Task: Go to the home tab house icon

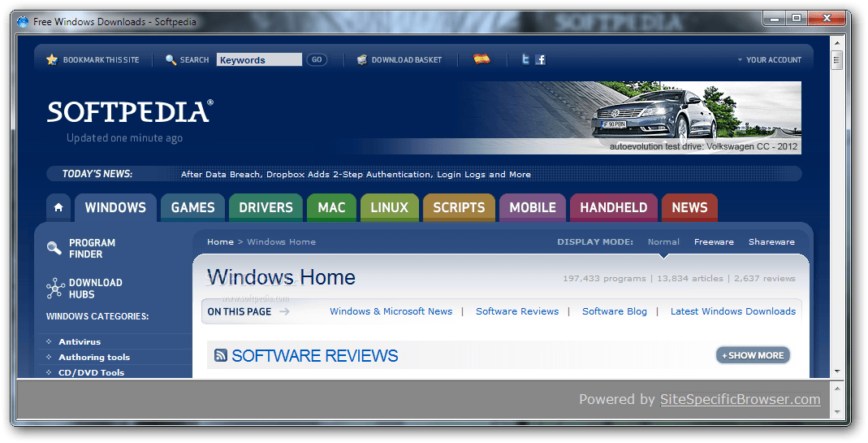Action: tap(58, 207)
